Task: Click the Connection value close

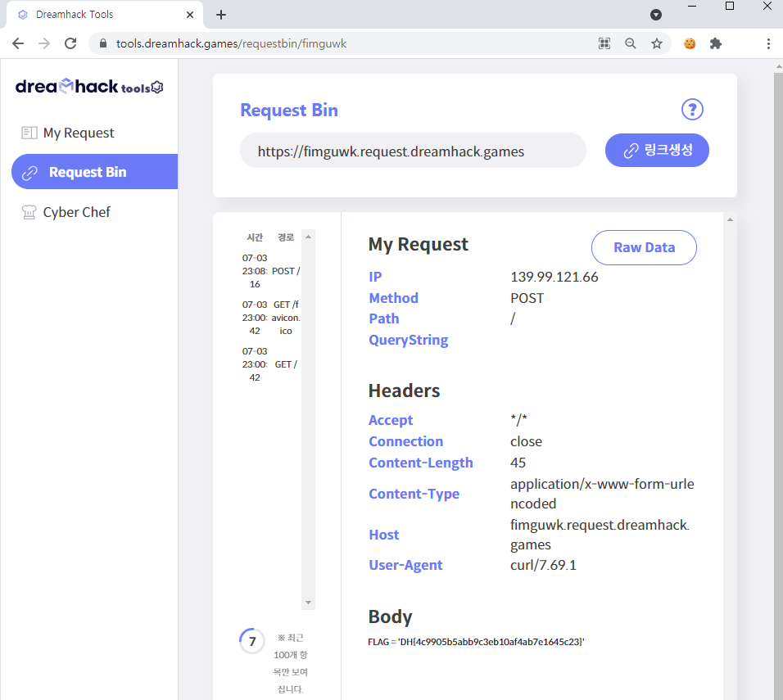Action: (526, 442)
